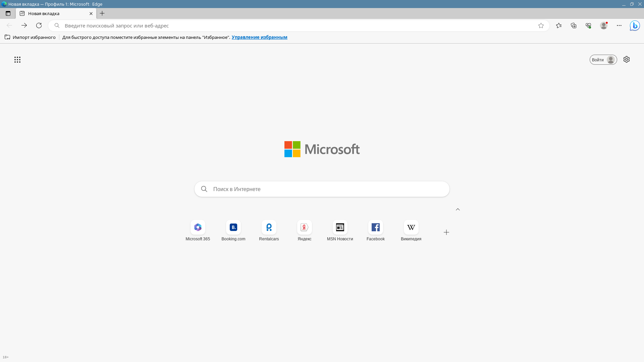Minimize the Edge window
644x362 pixels.
pos(624,4)
